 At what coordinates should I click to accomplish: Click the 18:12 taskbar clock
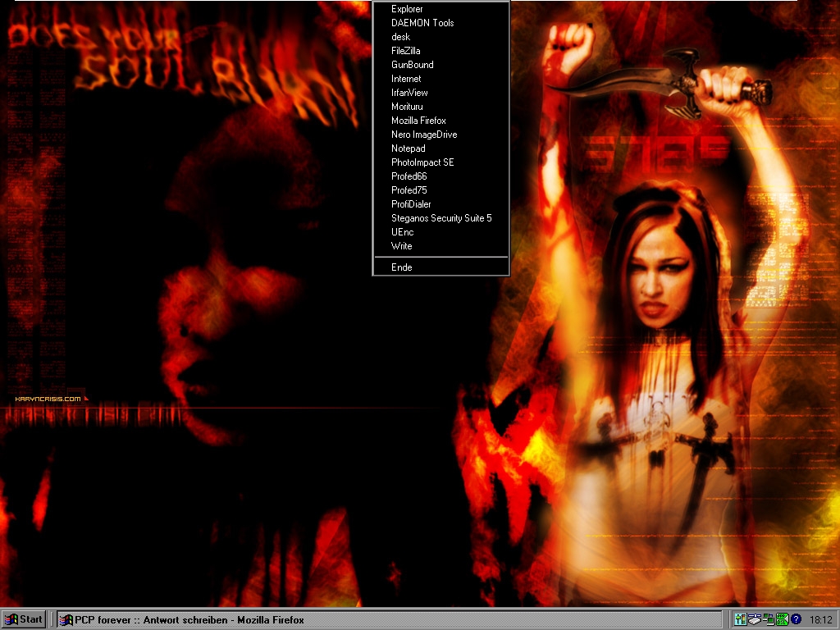[x=820, y=620]
